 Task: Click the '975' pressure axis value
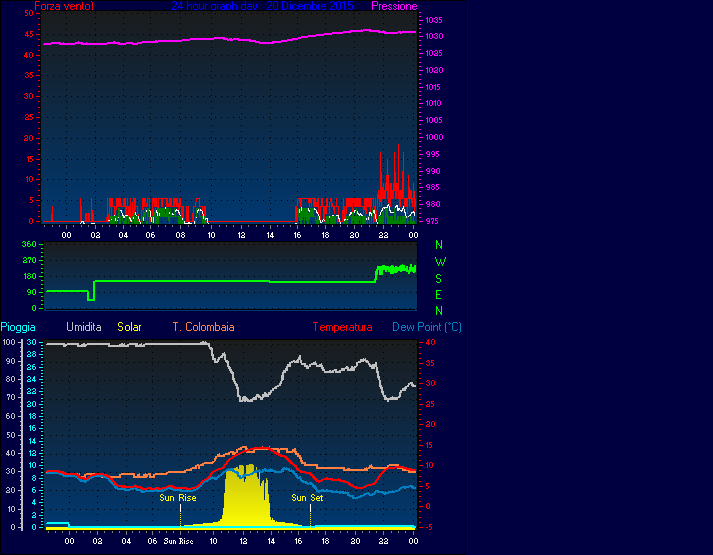coord(433,221)
